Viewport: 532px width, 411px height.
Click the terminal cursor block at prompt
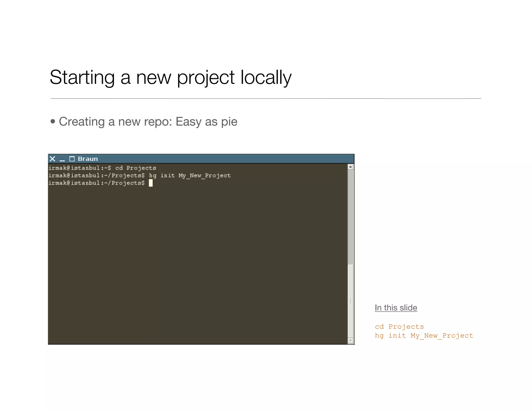pos(151,183)
